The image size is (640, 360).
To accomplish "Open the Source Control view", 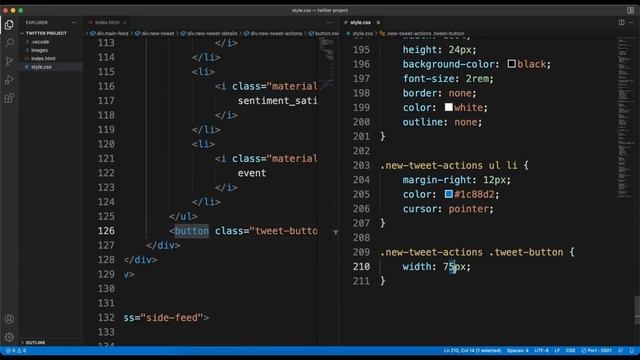I will click(x=9, y=61).
